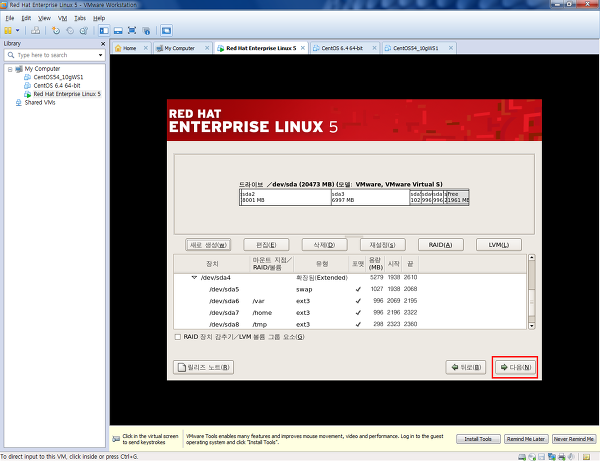
Task: Click the LVM(L) button
Action: [x=499, y=245]
